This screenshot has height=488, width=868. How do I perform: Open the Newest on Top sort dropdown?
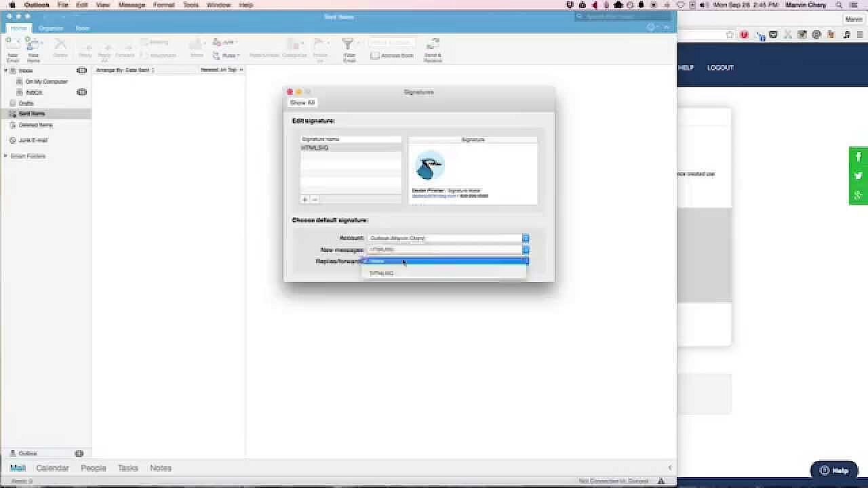(221, 70)
